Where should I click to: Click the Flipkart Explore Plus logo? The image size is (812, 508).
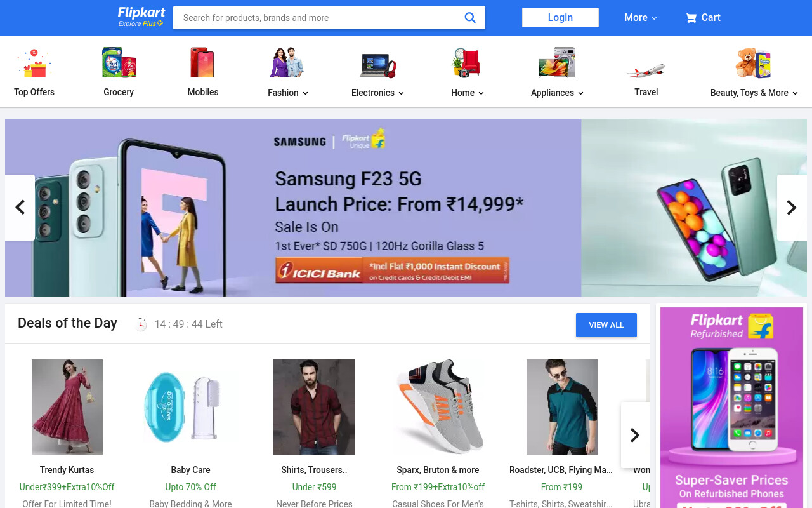point(141,17)
